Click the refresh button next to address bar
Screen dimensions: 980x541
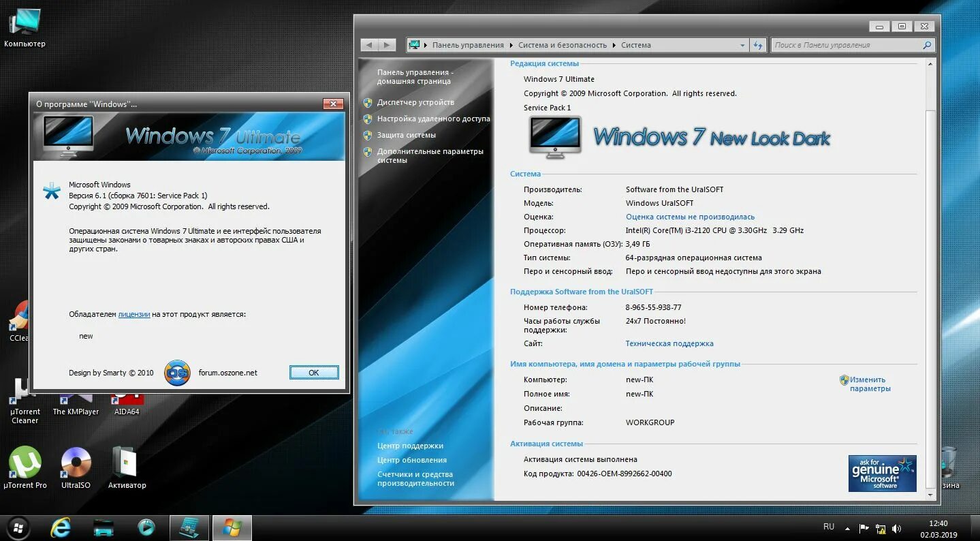pos(758,45)
